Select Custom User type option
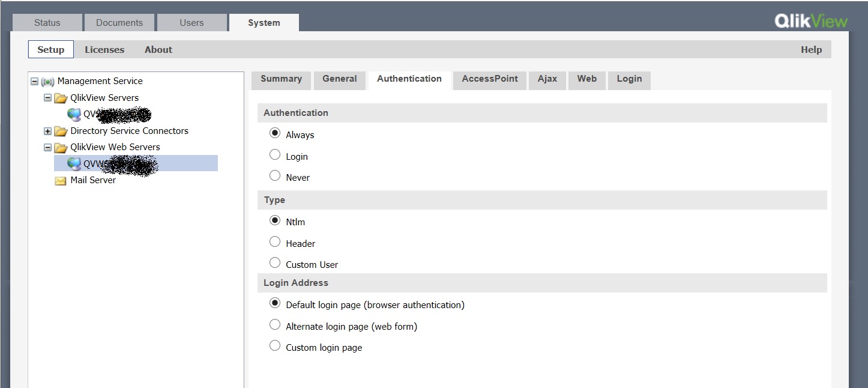The image size is (868, 388). [x=275, y=263]
